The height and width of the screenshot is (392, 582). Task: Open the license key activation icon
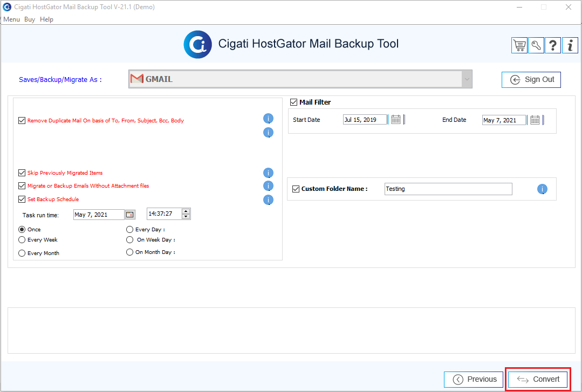pyautogui.click(x=536, y=45)
